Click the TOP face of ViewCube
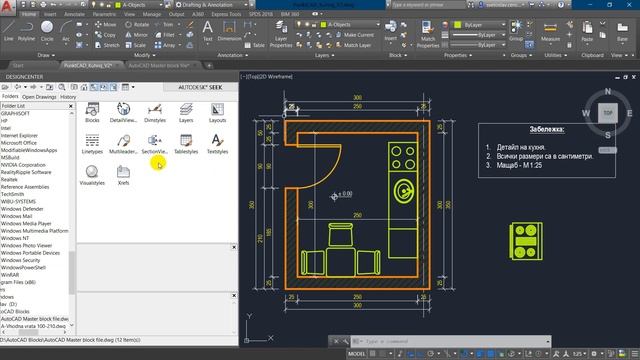This screenshot has height=360, width=640. (x=608, y=113)
